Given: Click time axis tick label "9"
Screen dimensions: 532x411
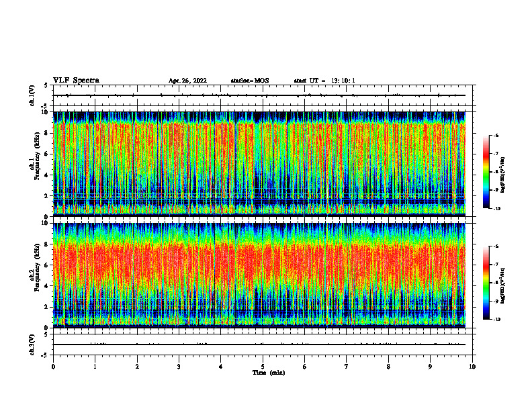Looking at the screenshot, I should tap(430, 367).
